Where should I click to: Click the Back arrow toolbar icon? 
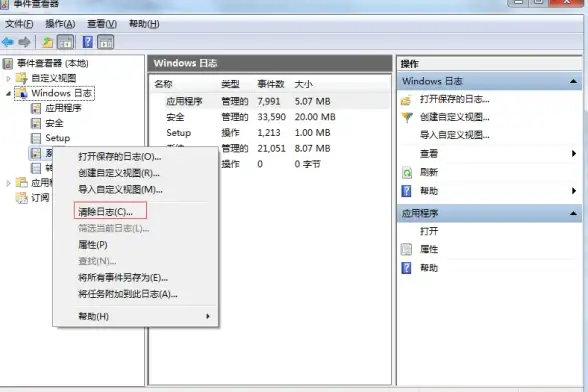(8, 42)
